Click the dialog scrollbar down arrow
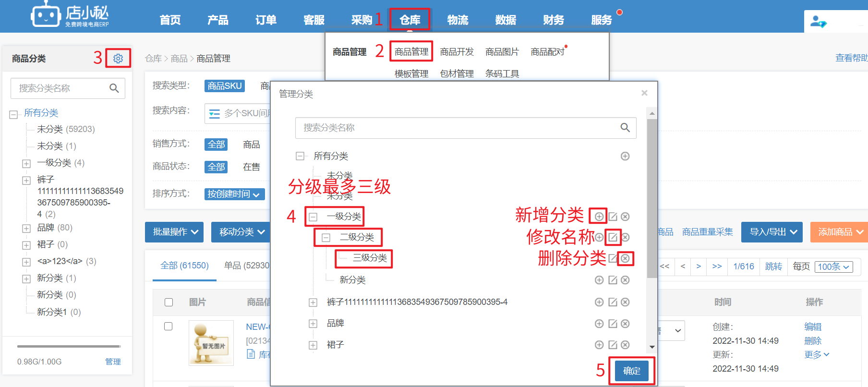 click(652, 347)
